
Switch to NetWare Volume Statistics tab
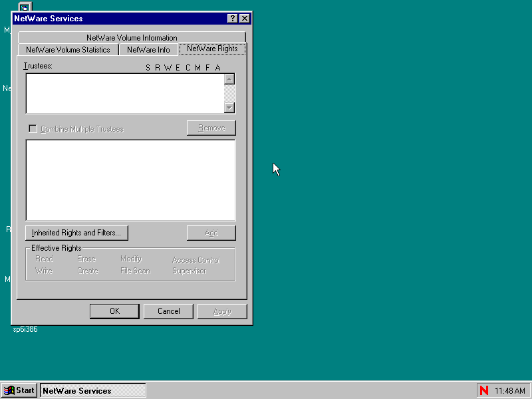pyautogui.click(x=68, y=49)
